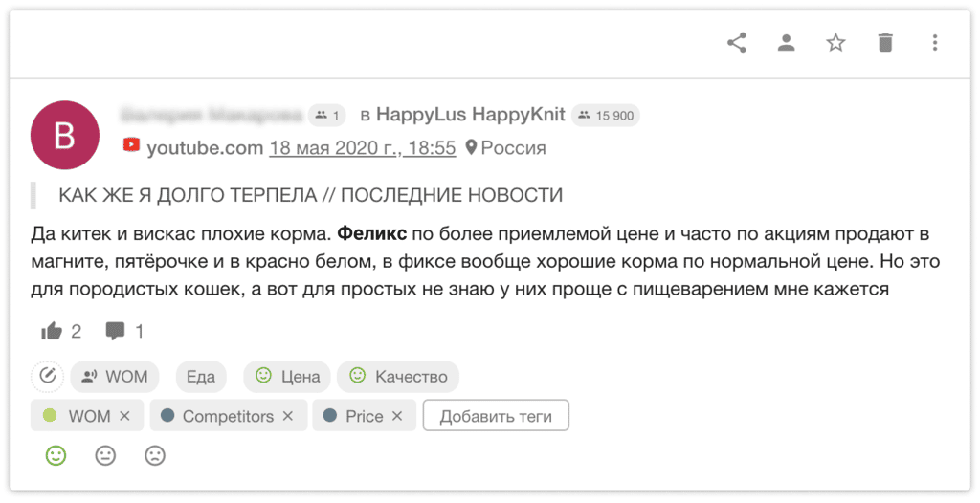Set sentiment to positive smiley

(56, 455)
